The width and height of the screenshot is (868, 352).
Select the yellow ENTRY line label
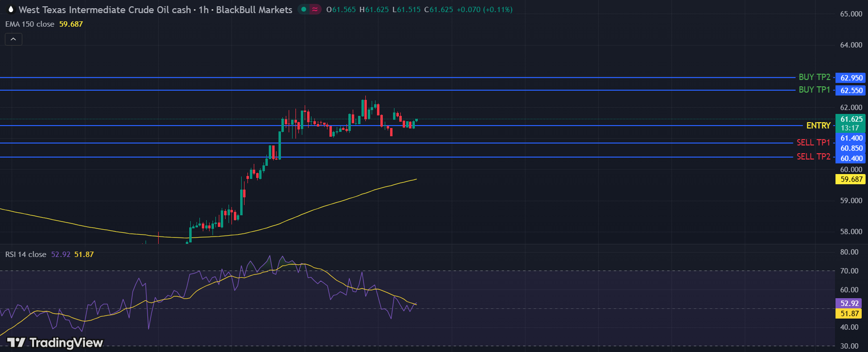point(818,126)
